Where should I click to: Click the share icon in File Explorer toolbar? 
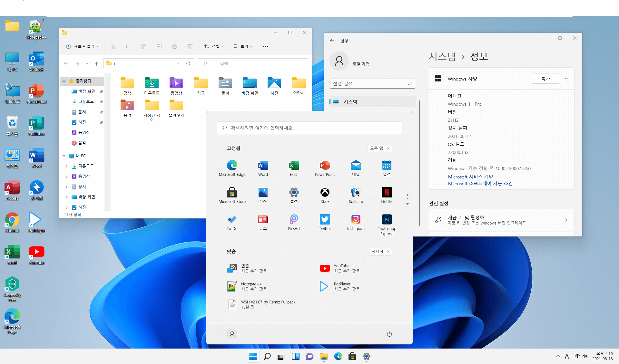(x=175, y=46)
